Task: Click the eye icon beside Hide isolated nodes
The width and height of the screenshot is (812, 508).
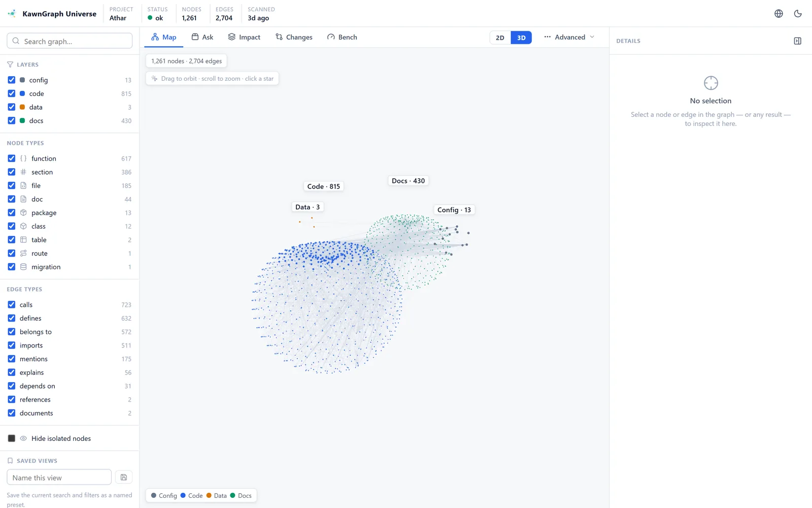Action: coord(23,438)
